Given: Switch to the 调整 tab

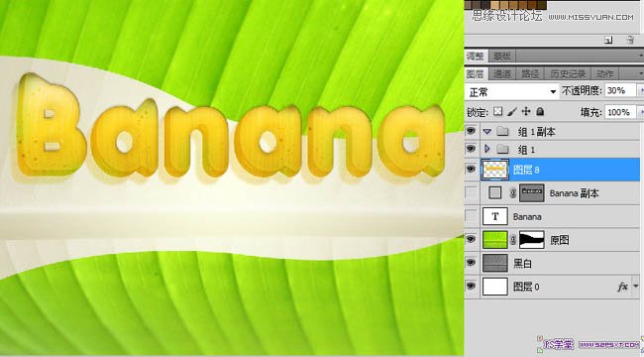Looking at the screenshot, I should (x=476, y=56).
